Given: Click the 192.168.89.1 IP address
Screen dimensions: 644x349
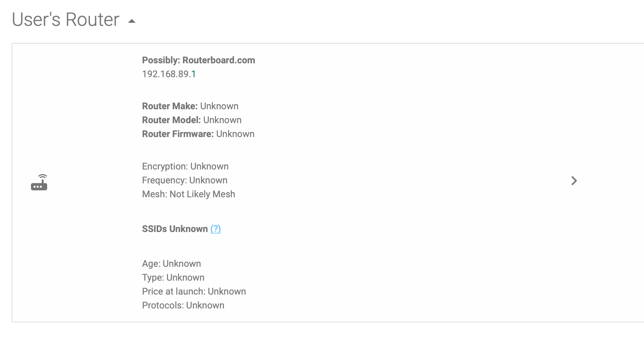Looking at the screenshot, I should 169,74.
